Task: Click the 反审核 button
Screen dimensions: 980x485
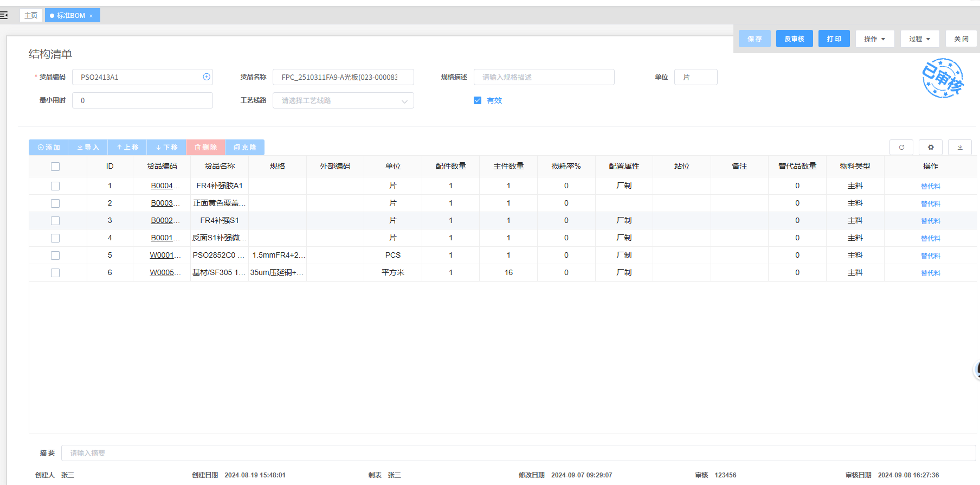Action: (x=794, y=39)
